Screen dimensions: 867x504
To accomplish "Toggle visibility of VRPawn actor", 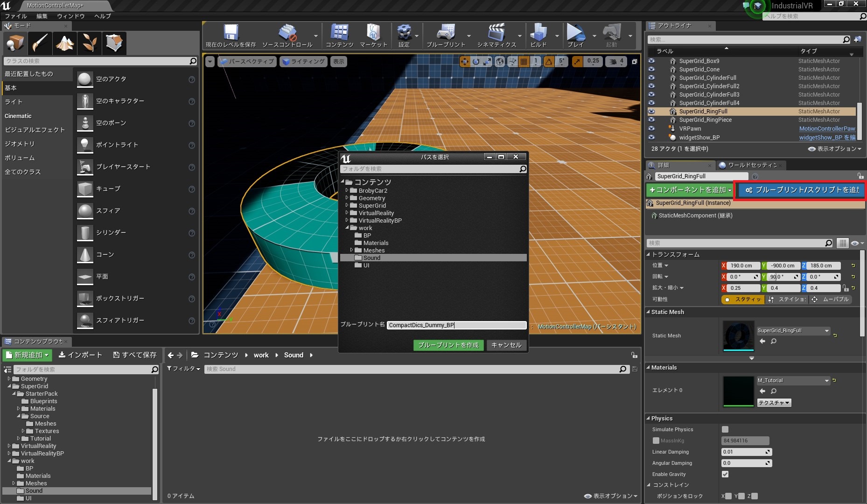I will coord(651,129).
